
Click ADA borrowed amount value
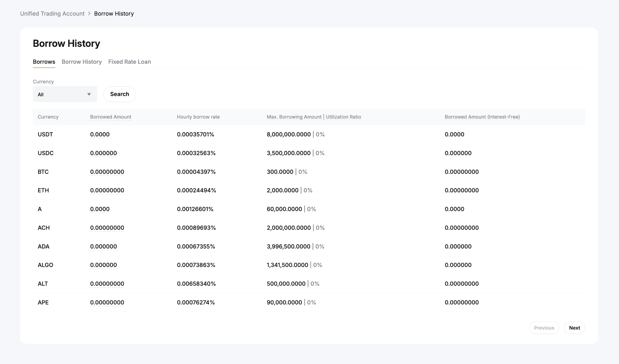103,246
